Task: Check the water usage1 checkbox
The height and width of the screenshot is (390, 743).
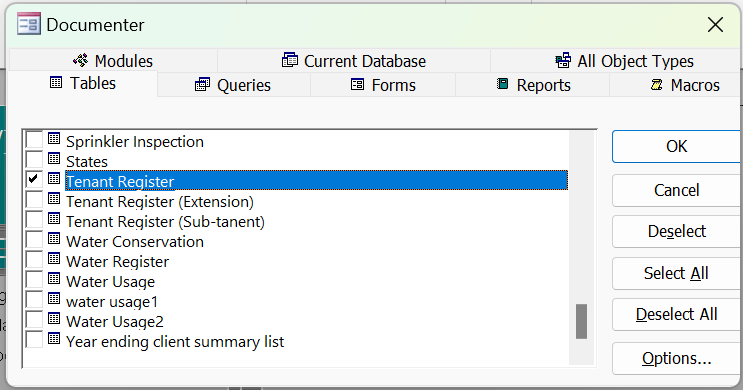Action: (34, 300)
